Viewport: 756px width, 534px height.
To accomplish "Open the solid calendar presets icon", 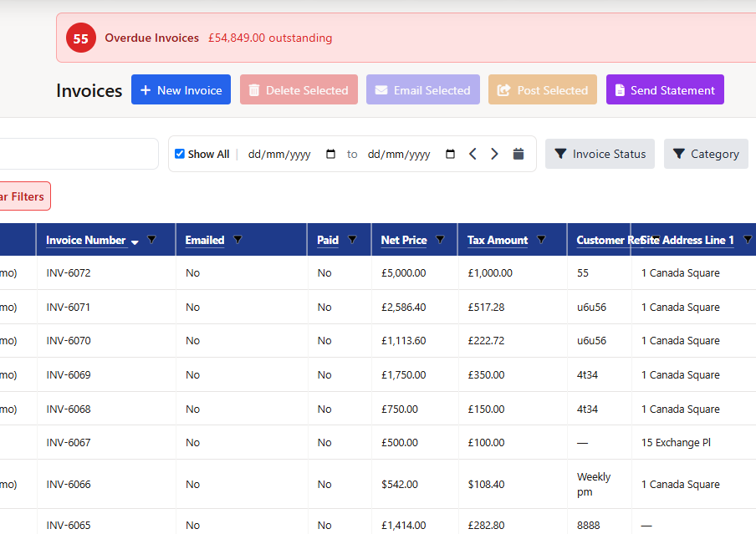I will pyautogui.click(x=518, y=154).
